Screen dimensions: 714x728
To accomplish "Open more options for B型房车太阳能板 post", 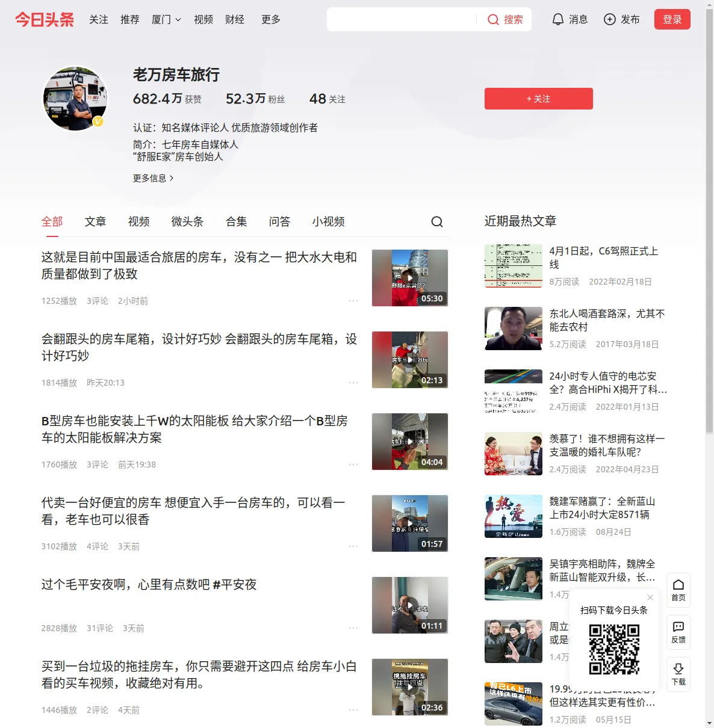I will (x=353, y=464).
